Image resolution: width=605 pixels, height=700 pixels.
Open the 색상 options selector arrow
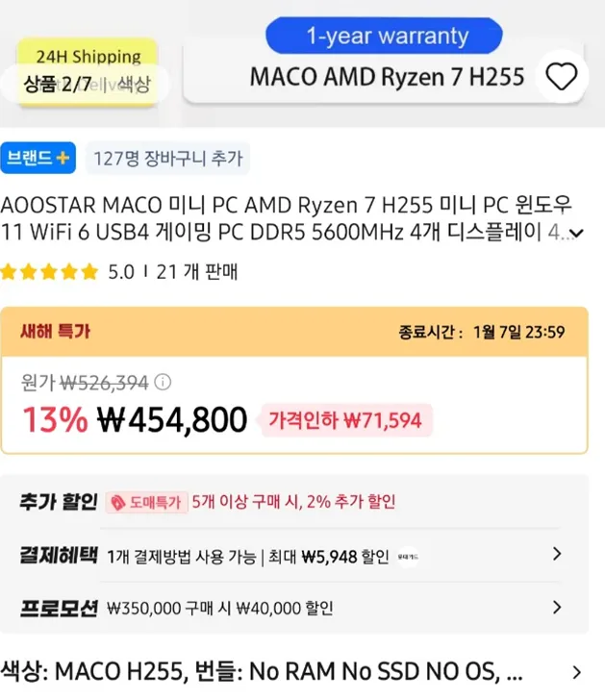click(x=576, y=671)
